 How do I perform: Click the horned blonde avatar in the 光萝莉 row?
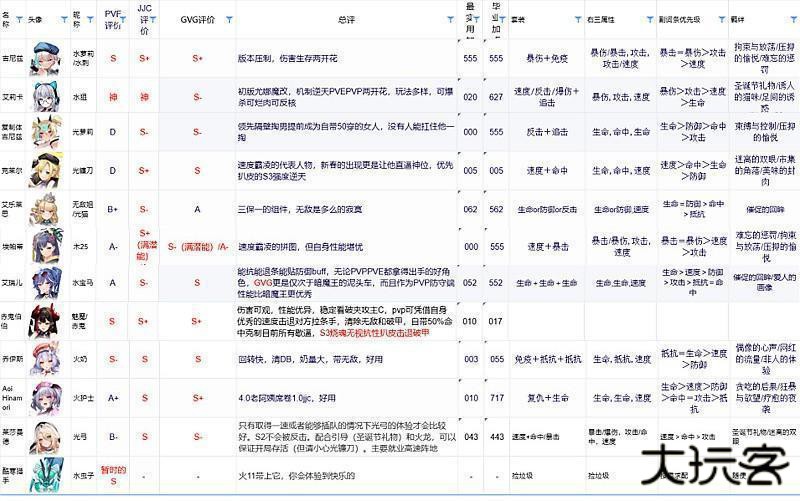coord(47,132)
